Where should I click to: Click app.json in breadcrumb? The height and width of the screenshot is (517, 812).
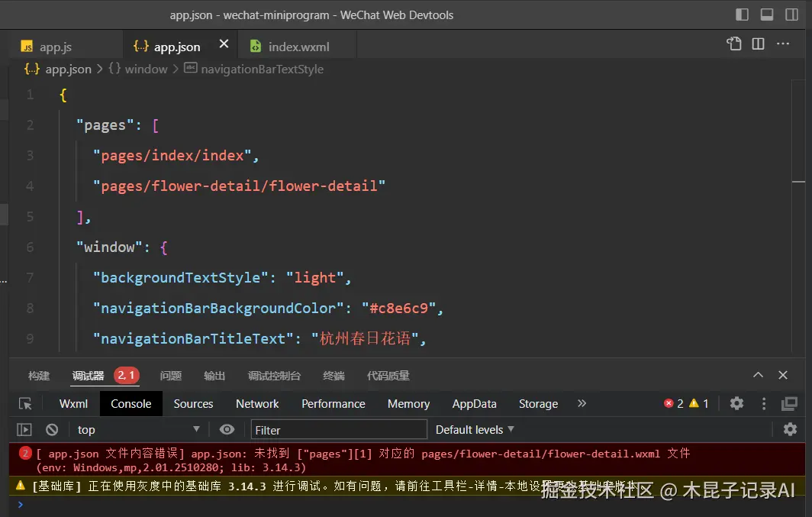[68, 69]
